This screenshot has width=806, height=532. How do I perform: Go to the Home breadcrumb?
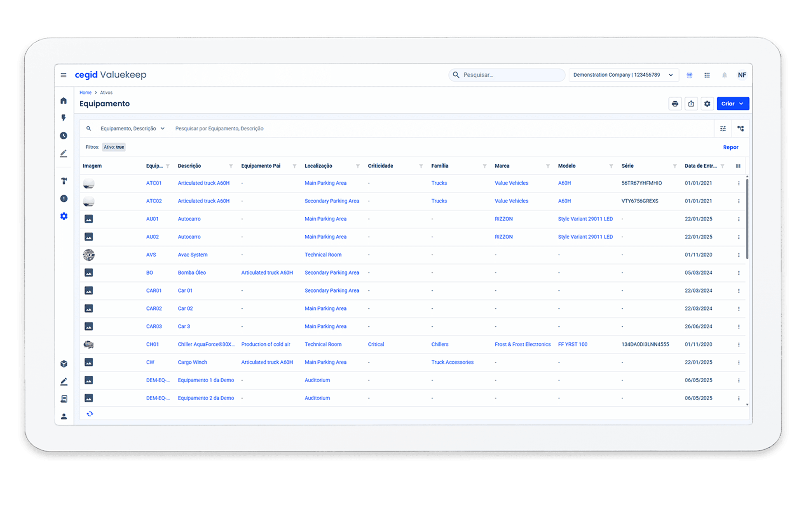pyautogui.click(x=85, y=93)
